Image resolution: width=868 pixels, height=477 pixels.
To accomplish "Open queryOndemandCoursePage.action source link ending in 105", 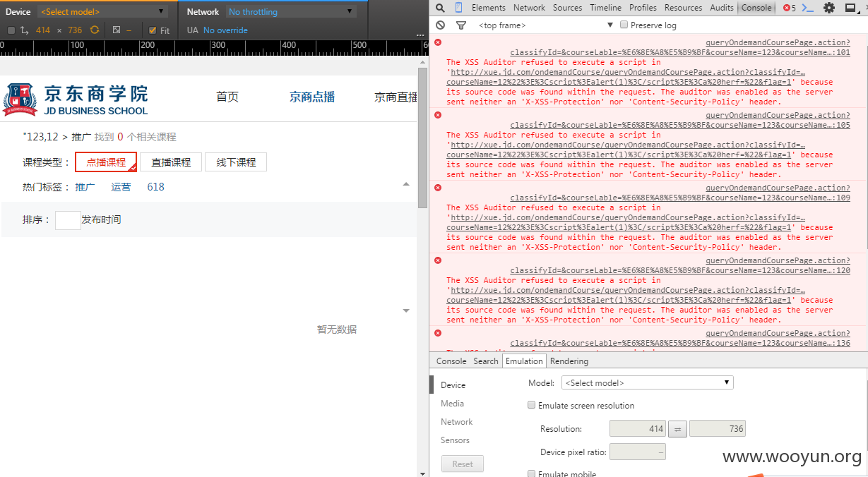I will [680, 120].
